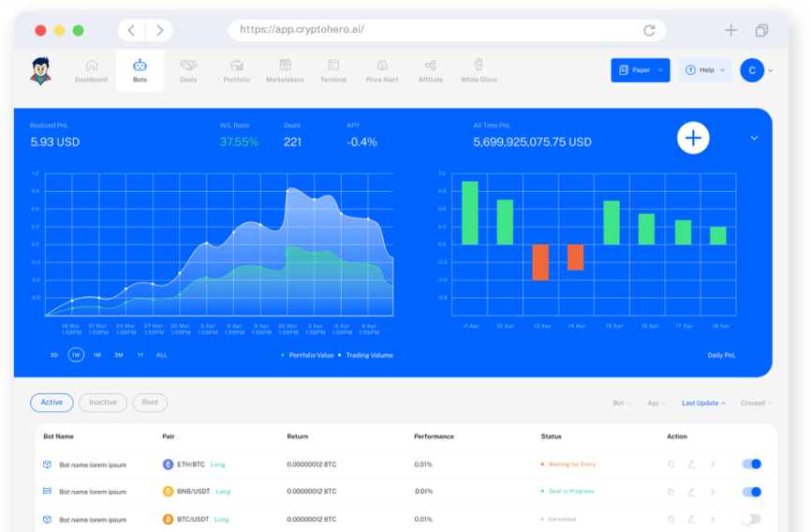811x532 pixels.
Task: Click the tall green 11 Apr bar
Action: coord(469,213)
